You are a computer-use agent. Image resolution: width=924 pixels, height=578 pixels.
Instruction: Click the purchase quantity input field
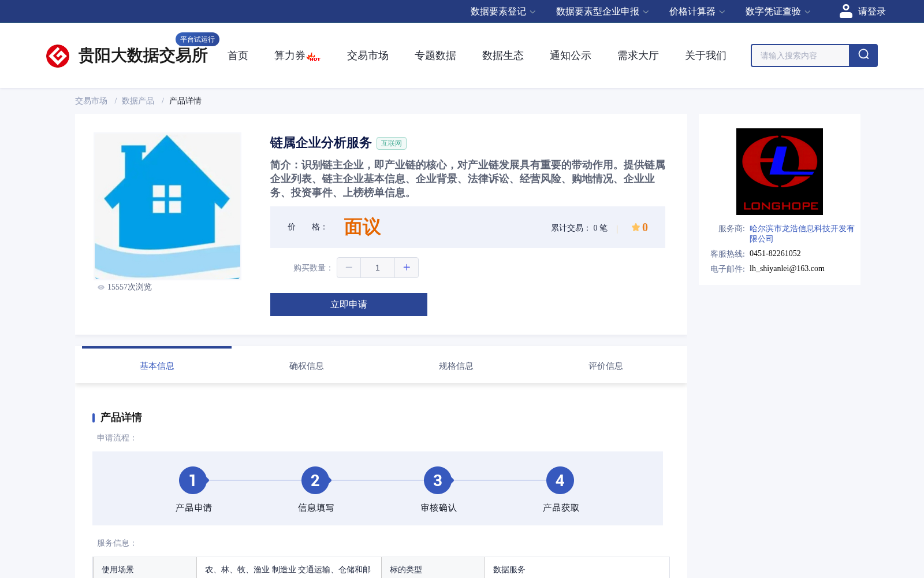(x=378, y=268)
